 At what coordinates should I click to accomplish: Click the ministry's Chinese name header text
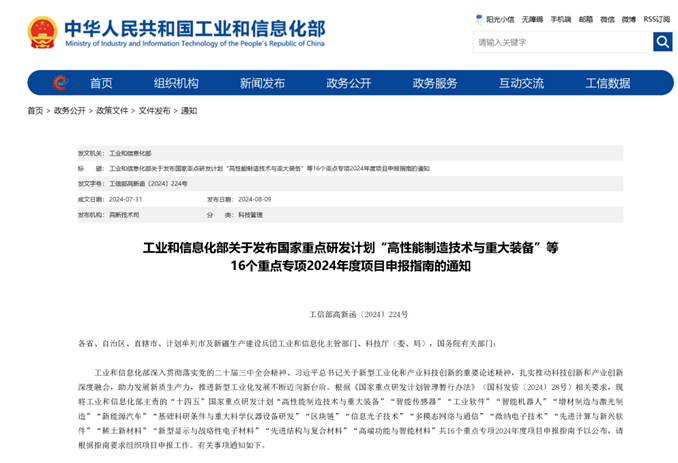(x=195, y=29)
